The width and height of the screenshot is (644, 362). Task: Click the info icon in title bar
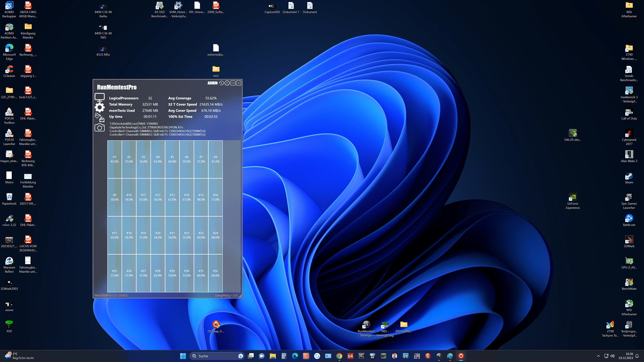click(x=227, y=83)
